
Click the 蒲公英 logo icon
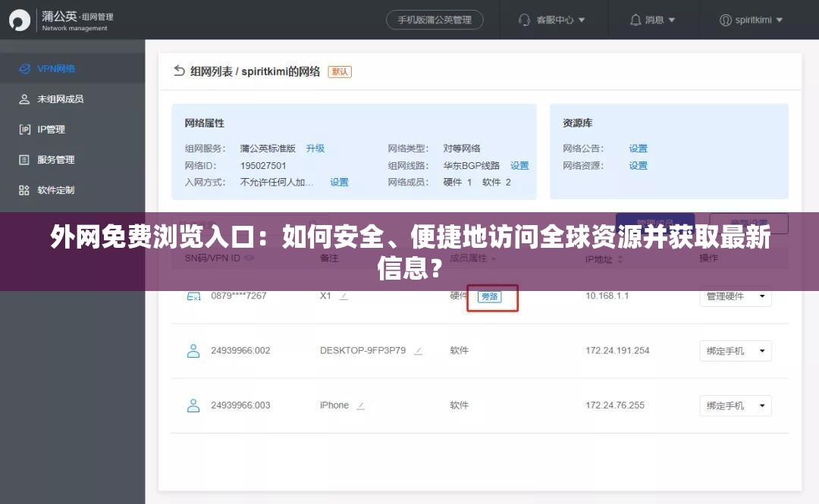point(19,19)
